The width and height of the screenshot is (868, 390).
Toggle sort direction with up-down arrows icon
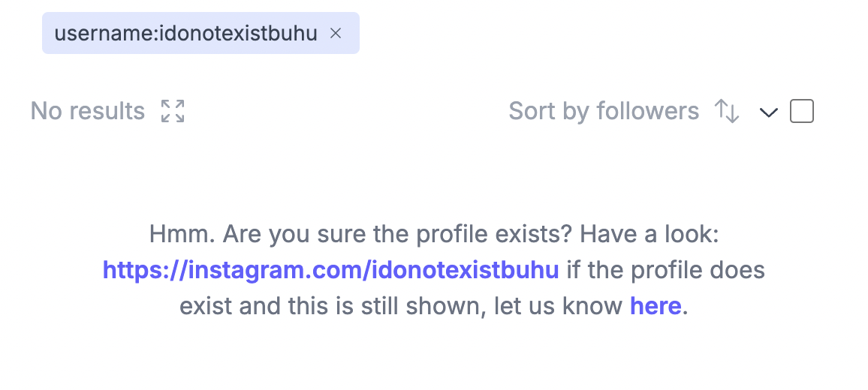pyautogui.click(x=727, y=111)
